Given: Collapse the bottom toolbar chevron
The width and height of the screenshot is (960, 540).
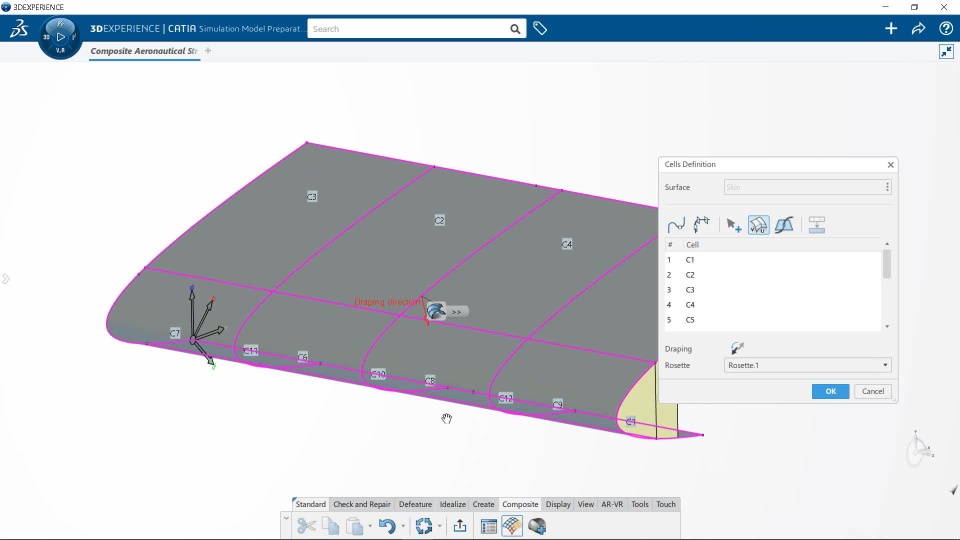Looking at the screenshot, I should pyautogui.click(x=286, y=518).
